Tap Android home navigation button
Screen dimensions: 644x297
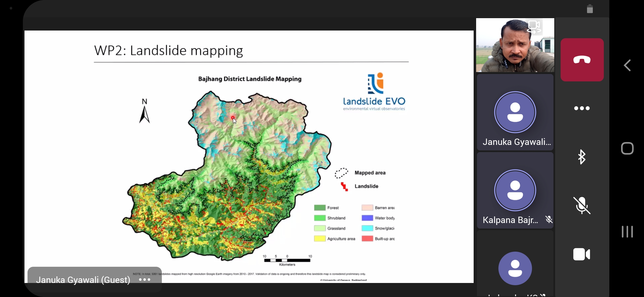627,148
